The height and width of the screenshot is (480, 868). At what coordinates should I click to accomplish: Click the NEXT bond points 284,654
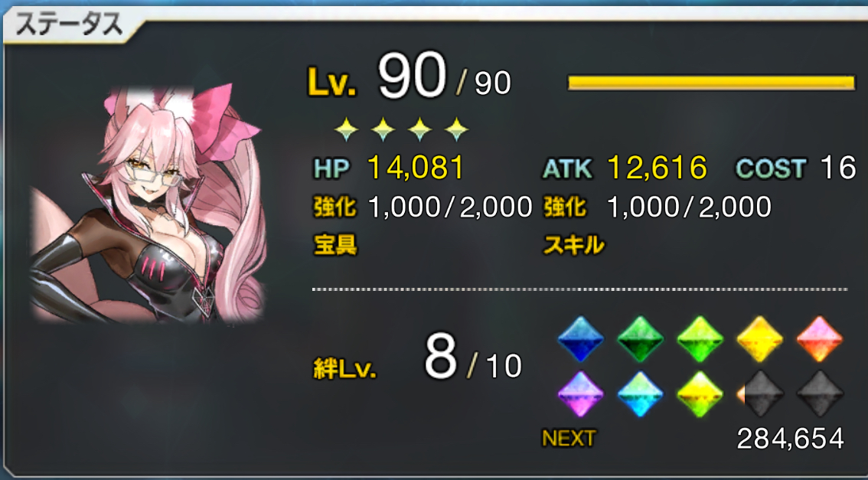click(790, 439)
